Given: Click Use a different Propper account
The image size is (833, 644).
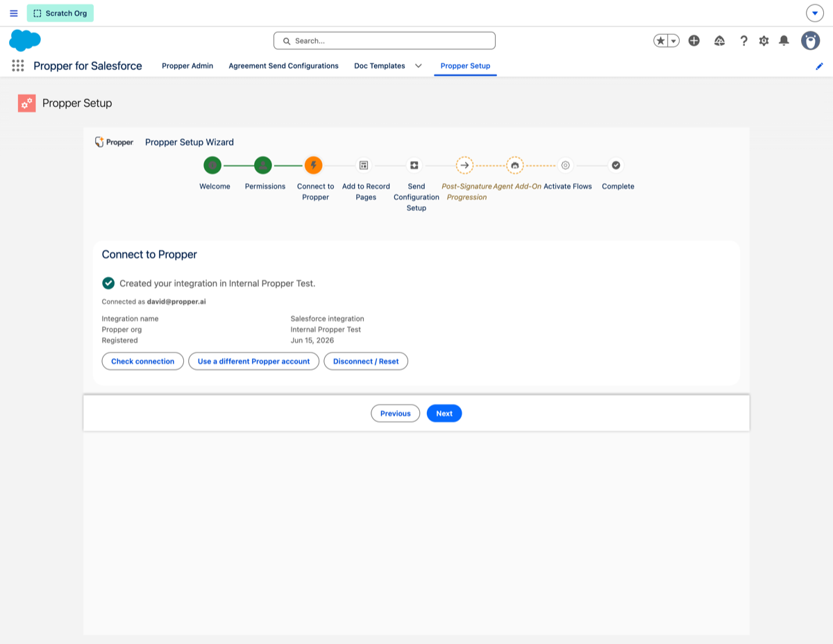Looking at the screenshot, I should (254, 362).
